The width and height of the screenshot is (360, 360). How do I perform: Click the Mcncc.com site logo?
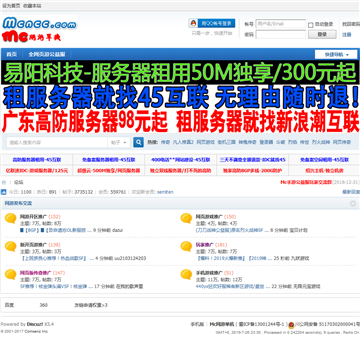coord(39,28)
